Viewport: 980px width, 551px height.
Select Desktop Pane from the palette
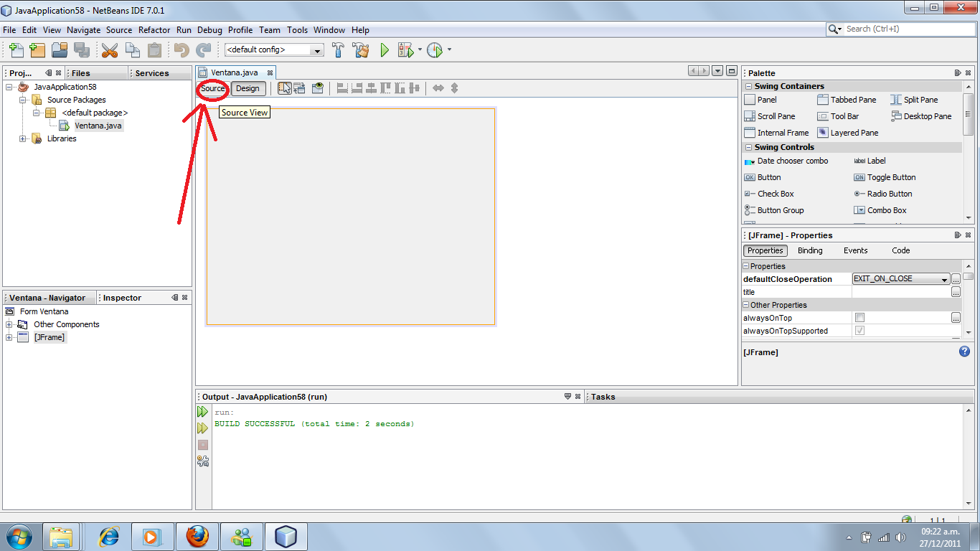[x=921, y=116]
